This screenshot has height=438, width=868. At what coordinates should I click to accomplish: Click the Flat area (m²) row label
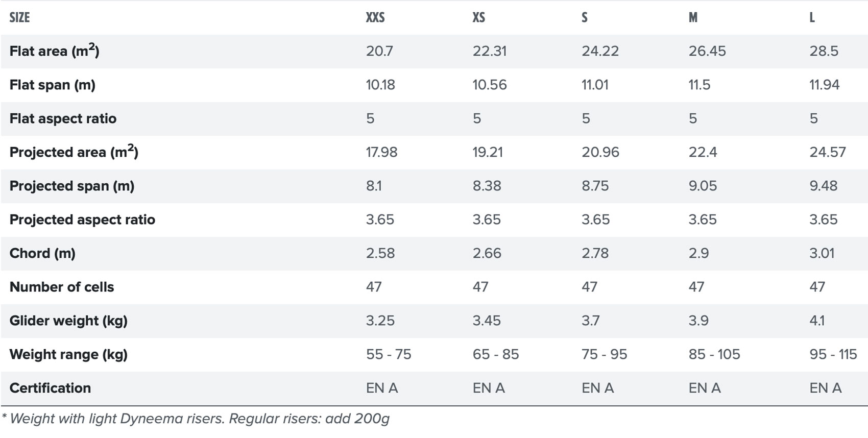pyautogui.click(x=54, y=51)
